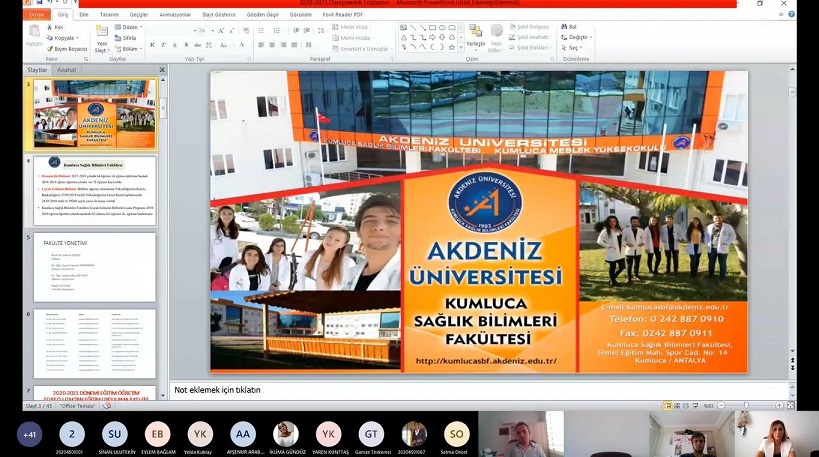Open PowerPoint help question mark icon
This screenshot has width=819, height=457.
click(x=791, y=15)
